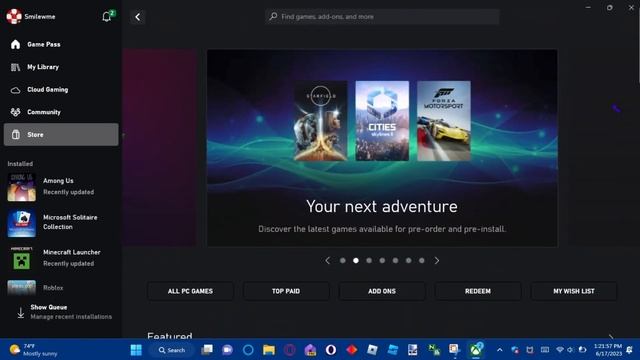Open Roblox in the installed list
Screen dimensions: 640x360
(61, 288)
